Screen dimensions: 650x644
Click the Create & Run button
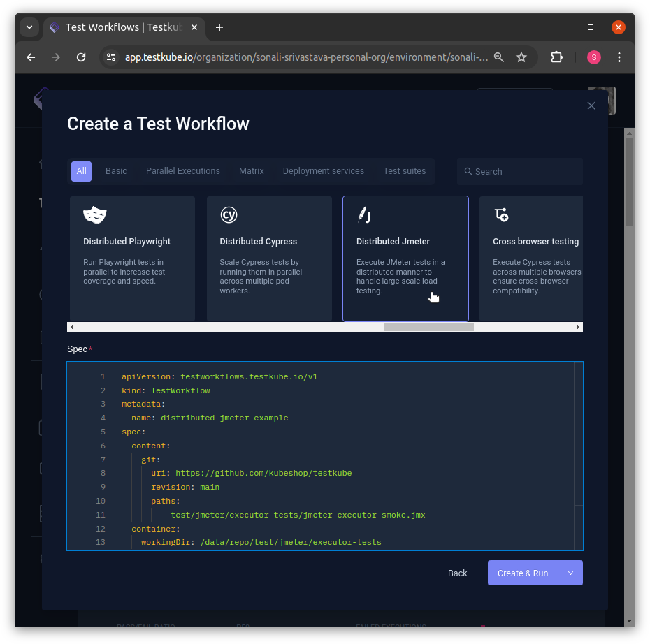coord(523,573)
